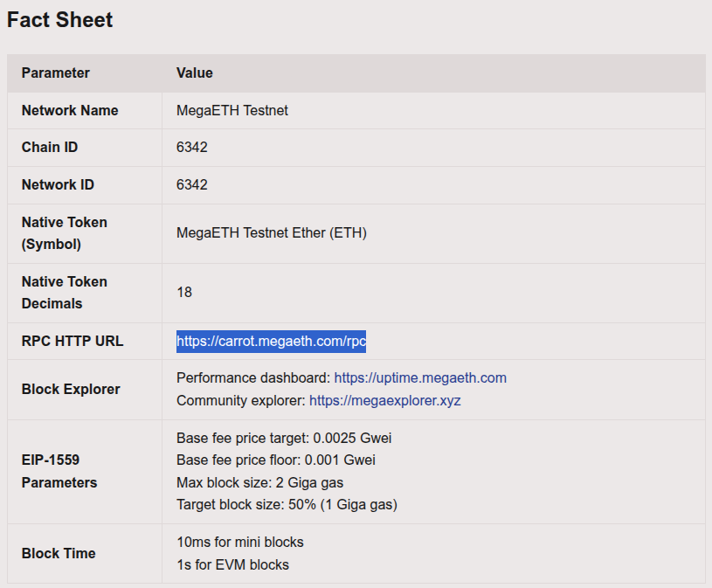Click 'Base fee price target: 0.0025 Gwei'
Viewport: 712px width, 588px height.
click(284, 438)
